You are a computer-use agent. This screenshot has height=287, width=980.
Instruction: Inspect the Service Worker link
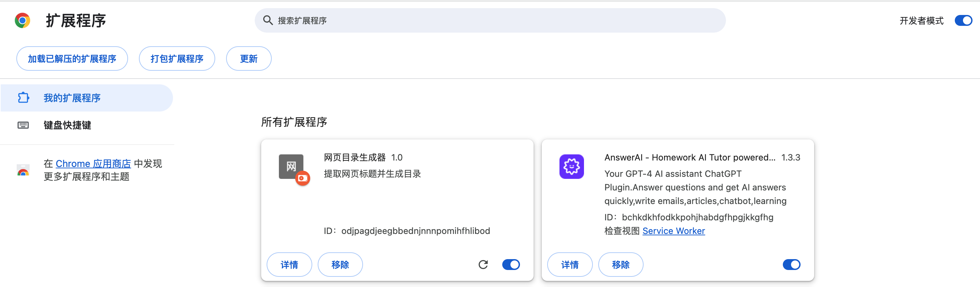click(674, 231)
